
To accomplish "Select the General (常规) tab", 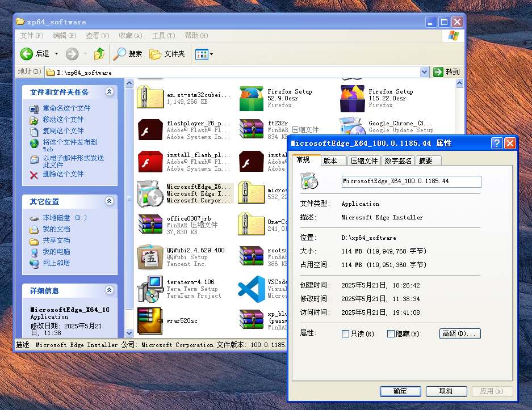I will coord(306,160).
